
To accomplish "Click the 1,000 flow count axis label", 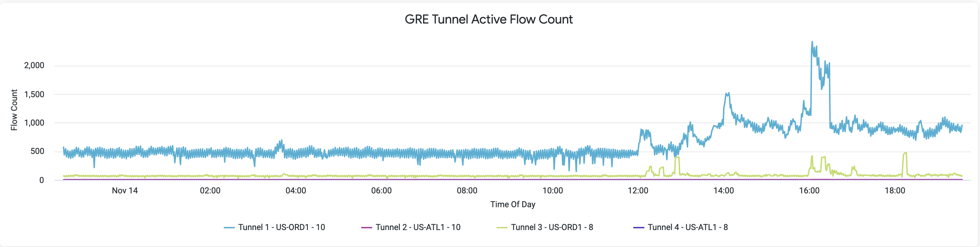I will [34, 123].
